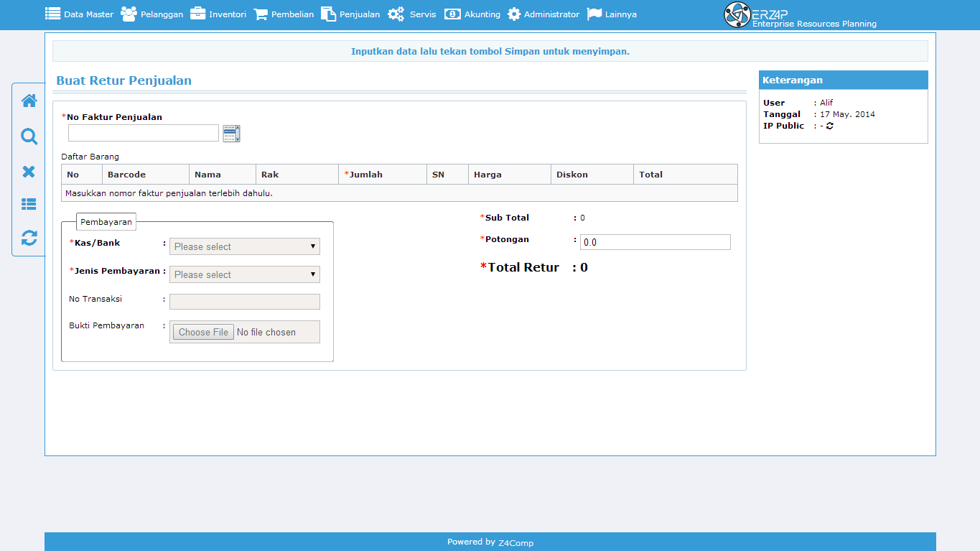Click the Buat Retur Penjualan heading

tap(124, 80)
